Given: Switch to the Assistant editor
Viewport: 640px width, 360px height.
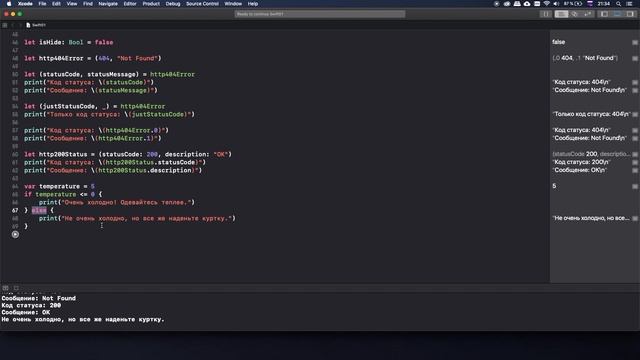Looking at the screenshot, I should coord(574,14).
